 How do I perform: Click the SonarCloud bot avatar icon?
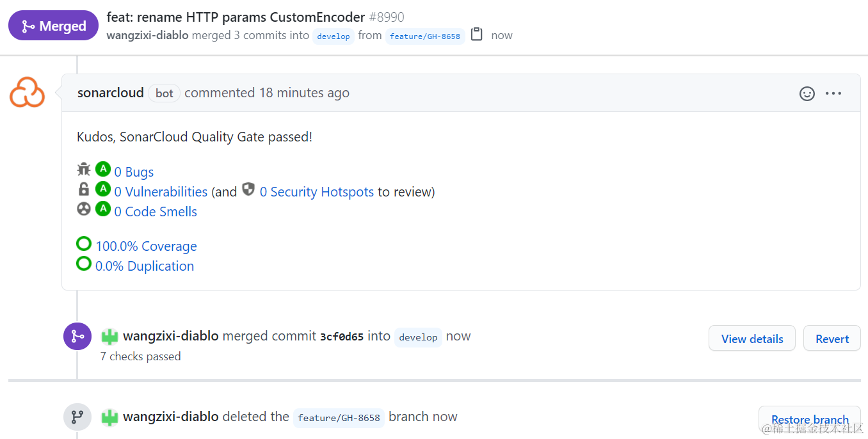point(26,93)
